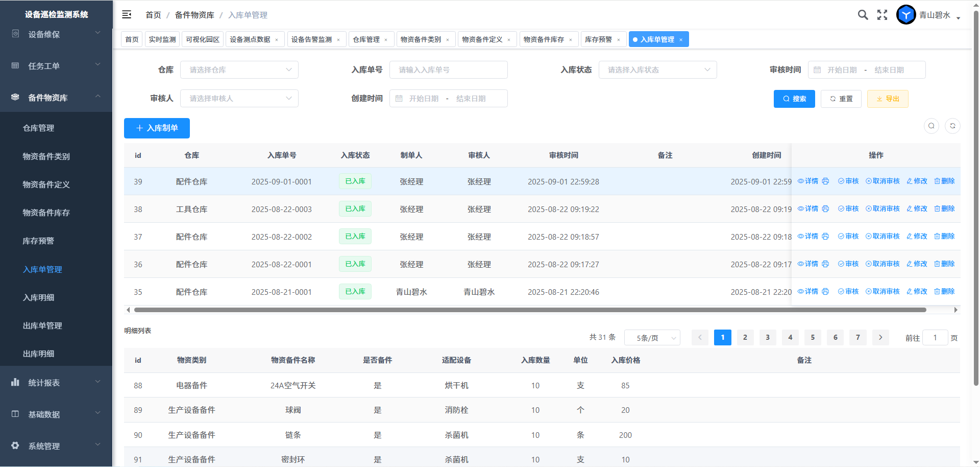Refresh the table with the round refresh icon

[x=952, y=126]
